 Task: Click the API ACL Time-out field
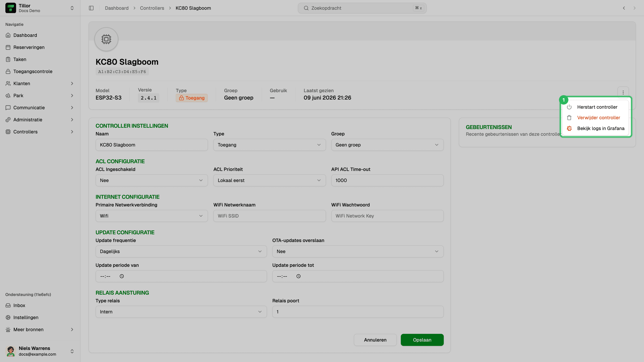tap(387, 180)
